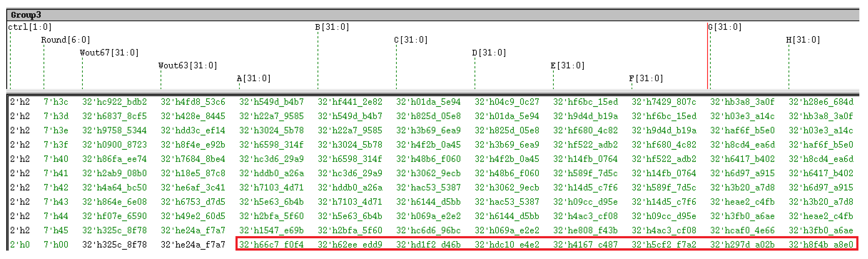The image size is (868, 259).
Task: Click the Round value 7'h3c
Action: (x=56, y=102)
